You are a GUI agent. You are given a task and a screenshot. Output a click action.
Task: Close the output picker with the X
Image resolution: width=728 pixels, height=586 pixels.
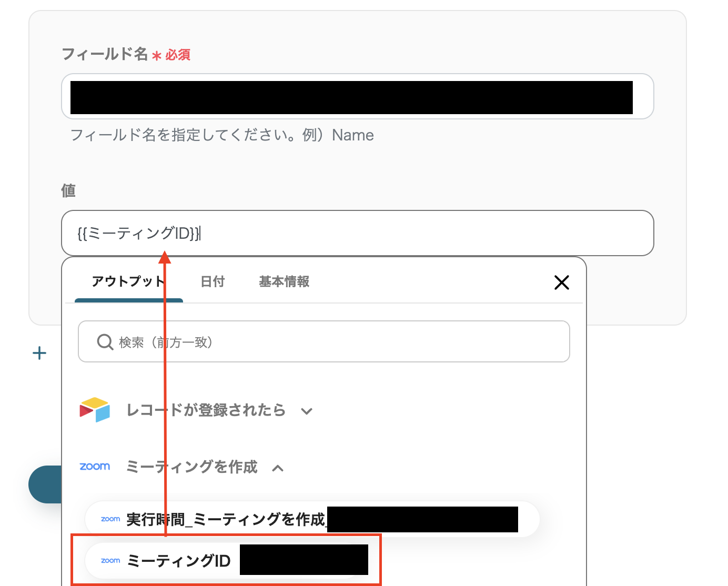(x=562, y=282)
